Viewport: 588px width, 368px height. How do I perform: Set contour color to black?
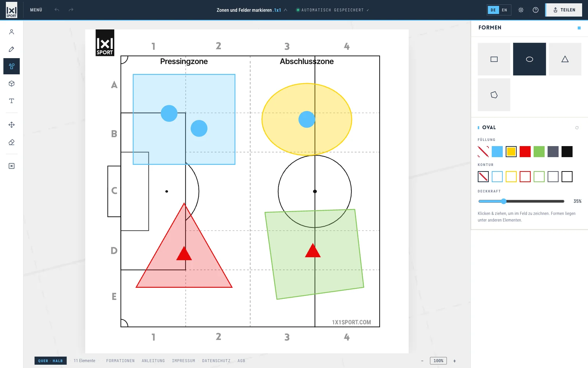point(567,177)
